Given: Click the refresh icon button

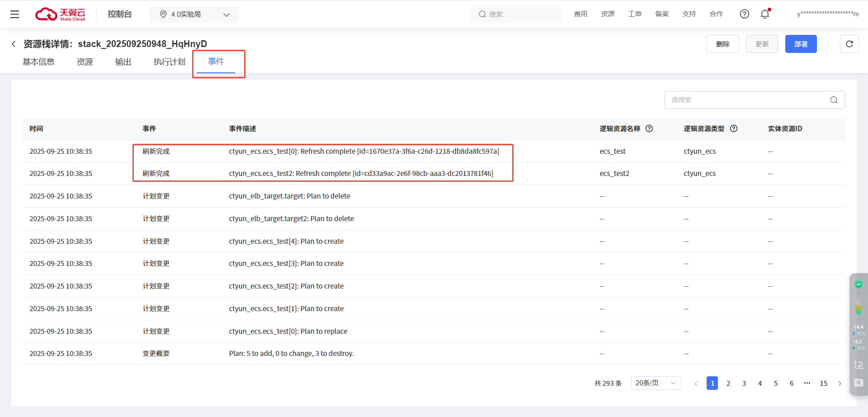Looking at the screenshot, I should [x=849, y=44].
